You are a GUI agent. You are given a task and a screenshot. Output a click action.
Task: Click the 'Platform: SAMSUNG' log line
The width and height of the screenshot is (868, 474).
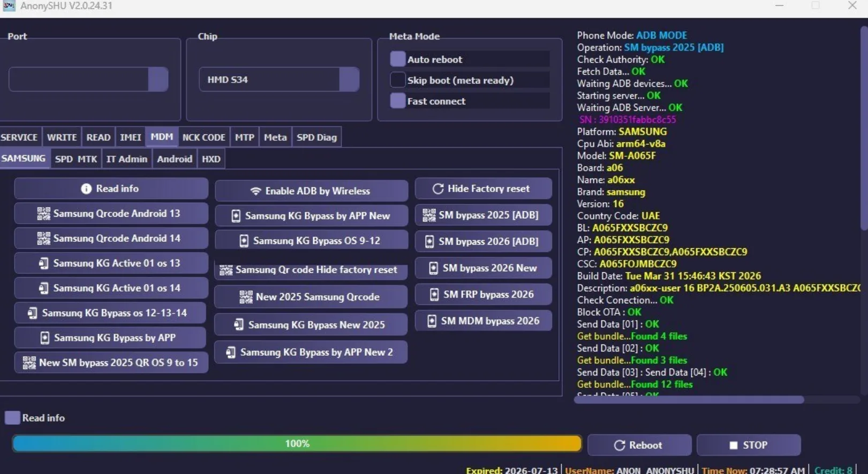(x=622, y=132)
